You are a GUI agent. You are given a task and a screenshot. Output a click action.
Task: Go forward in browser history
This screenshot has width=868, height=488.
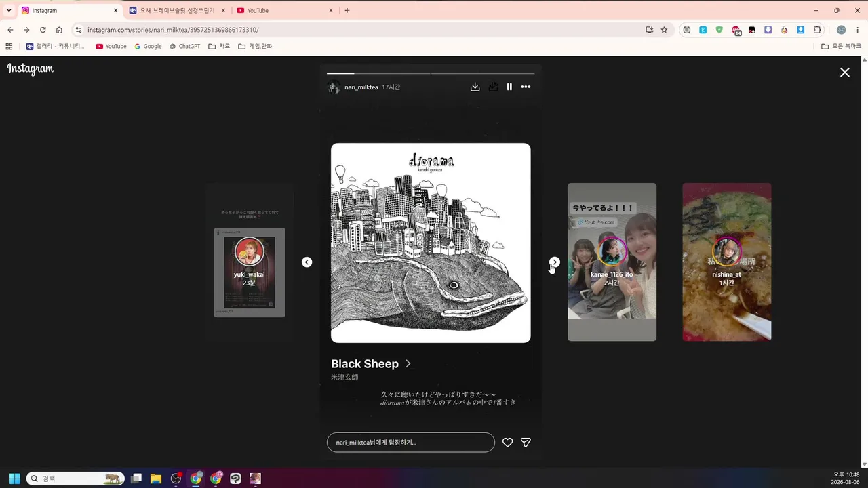(26, 30)
